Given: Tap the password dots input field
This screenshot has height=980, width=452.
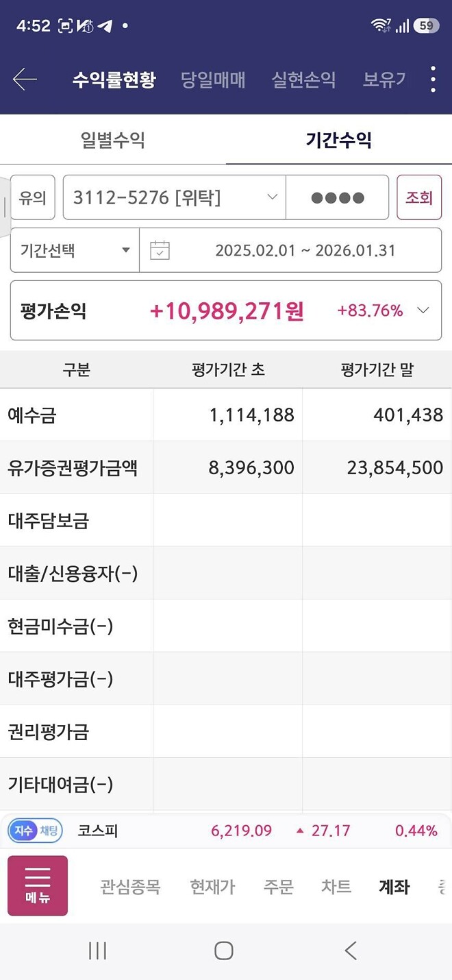Looking at the screenshot, I should (x=337, y=197).
